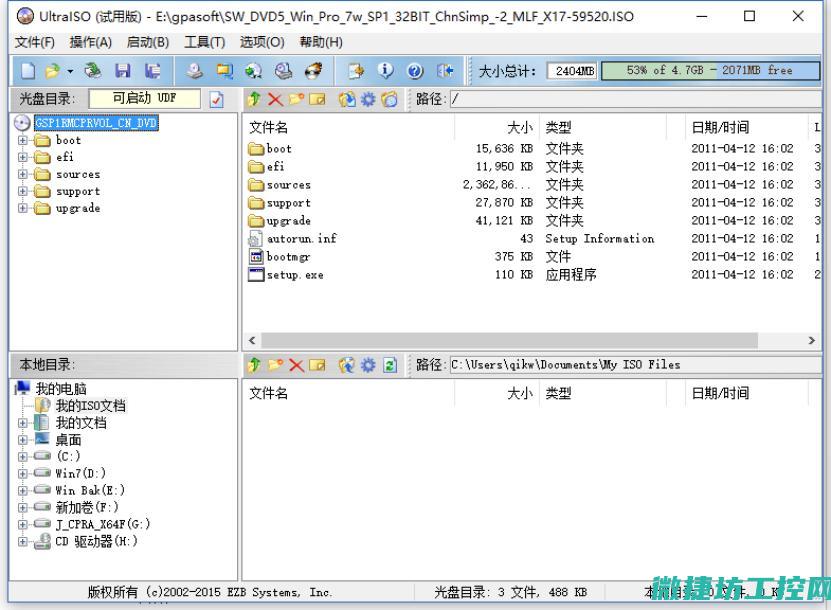Go up one level in the disc image toolbar
This screenshot has height=610, width=831.
point(254,99)
